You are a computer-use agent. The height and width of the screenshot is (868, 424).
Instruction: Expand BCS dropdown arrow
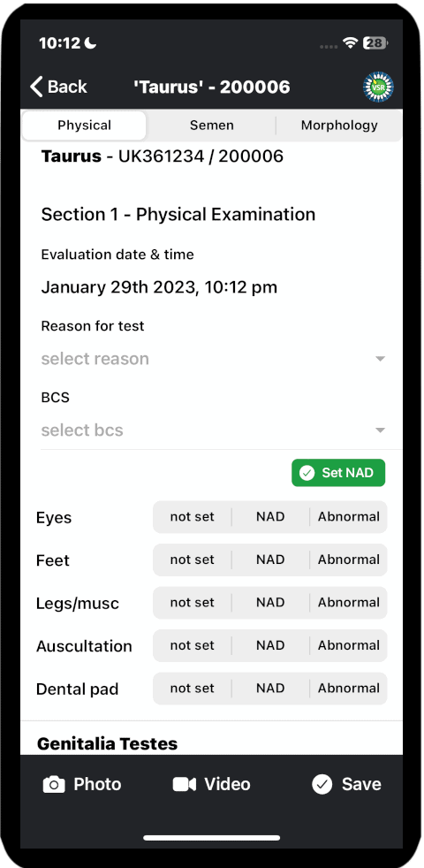(x=380, y=430)
